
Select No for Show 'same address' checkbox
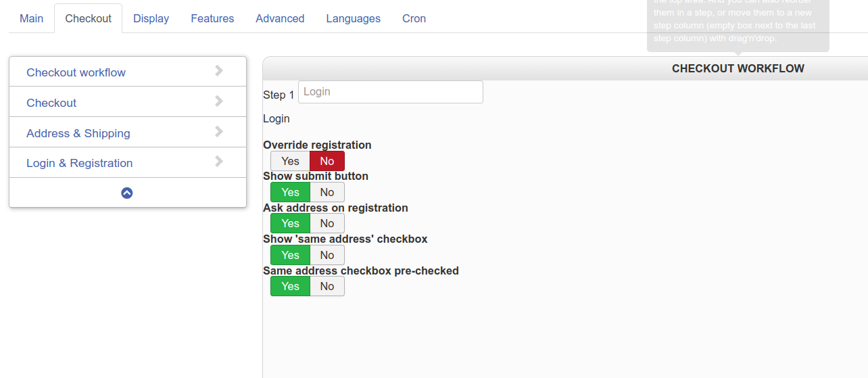tap(327, 255)
